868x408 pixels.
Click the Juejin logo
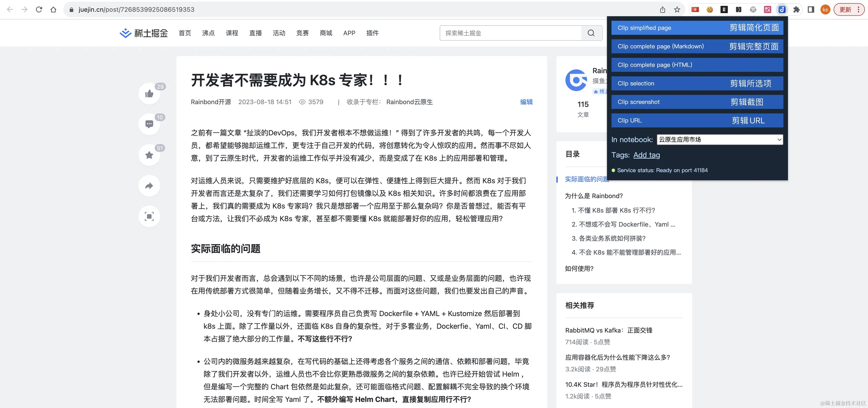click(x=144, y=33)
